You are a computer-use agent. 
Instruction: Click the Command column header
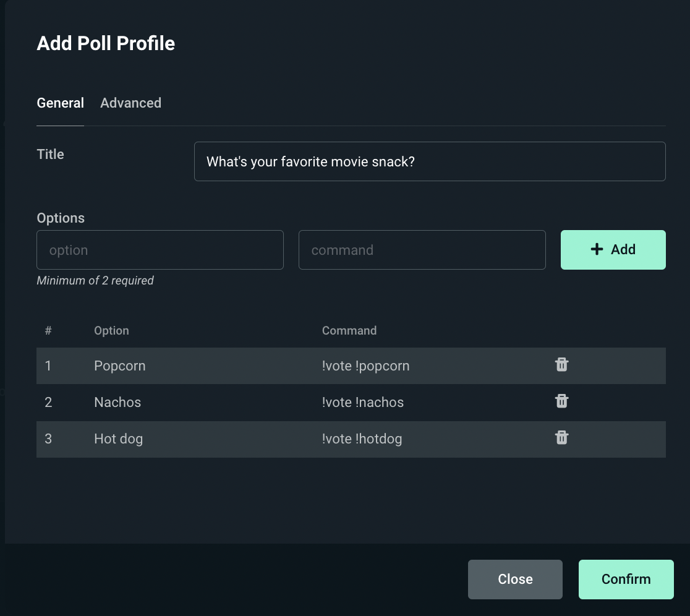point(349,330)
